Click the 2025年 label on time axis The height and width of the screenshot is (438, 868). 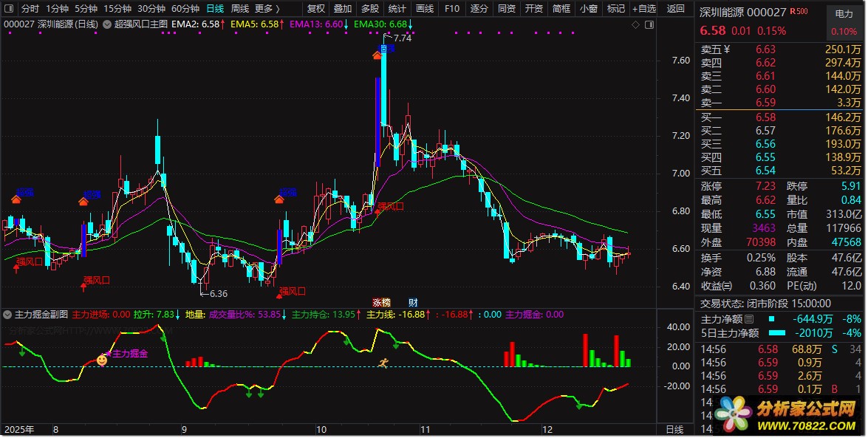coord(19,430)
